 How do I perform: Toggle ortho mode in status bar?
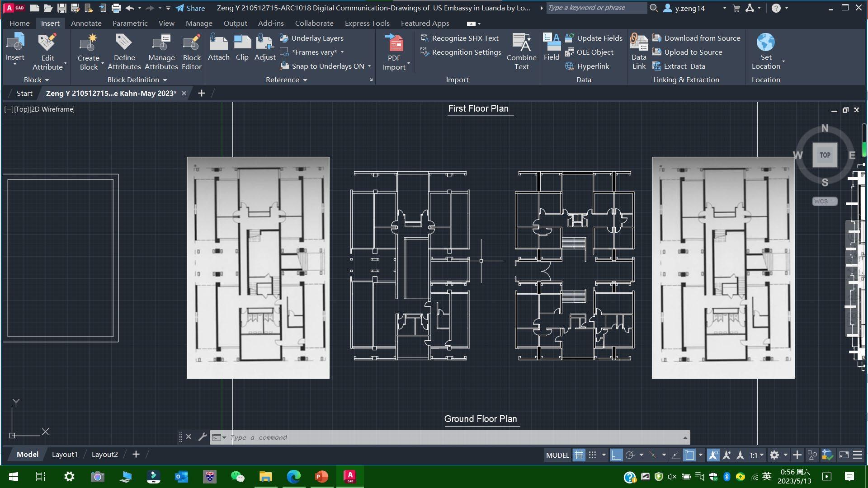click(x=616, y=455)
